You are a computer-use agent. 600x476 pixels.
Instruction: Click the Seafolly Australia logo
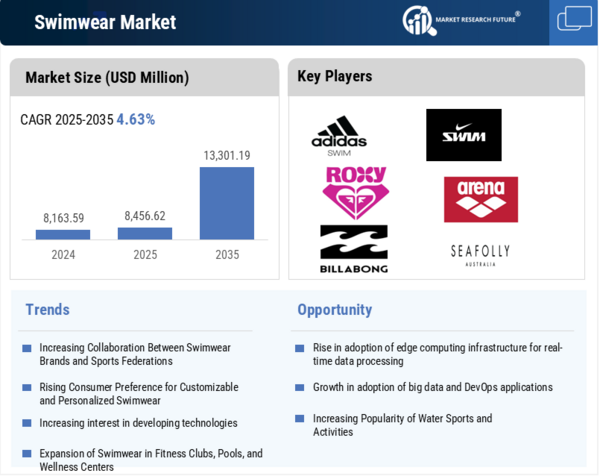coord(480,254)
